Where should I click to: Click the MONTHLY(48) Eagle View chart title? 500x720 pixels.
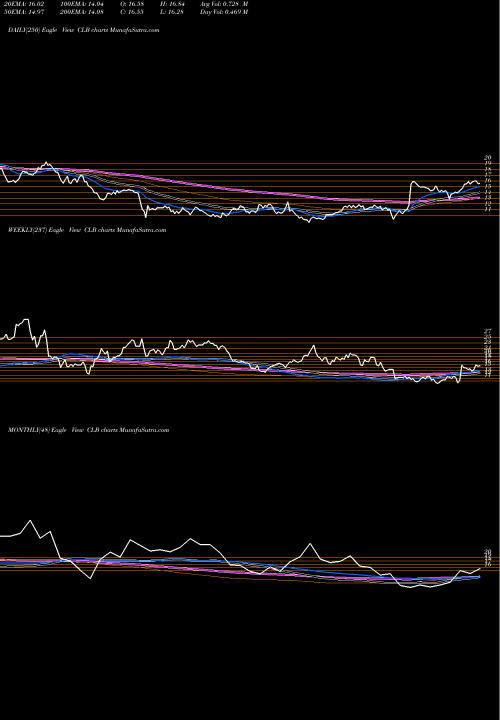click(x=89, y=430)
